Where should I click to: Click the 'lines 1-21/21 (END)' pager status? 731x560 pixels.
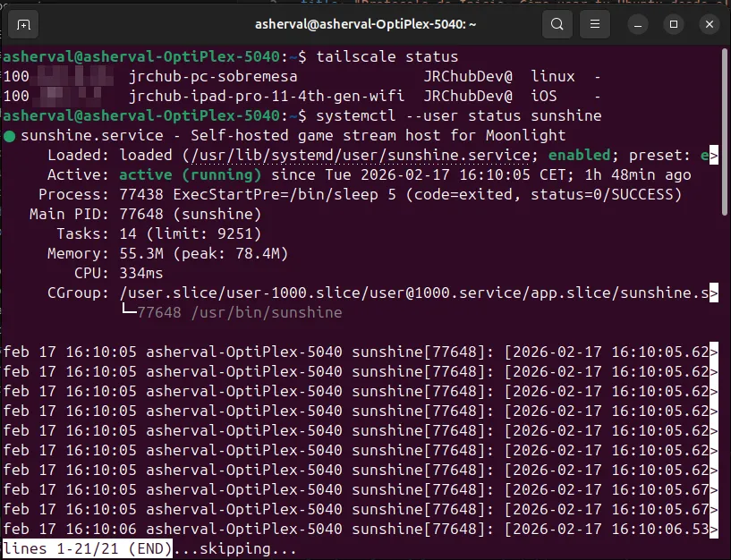(x=88, y=548)
